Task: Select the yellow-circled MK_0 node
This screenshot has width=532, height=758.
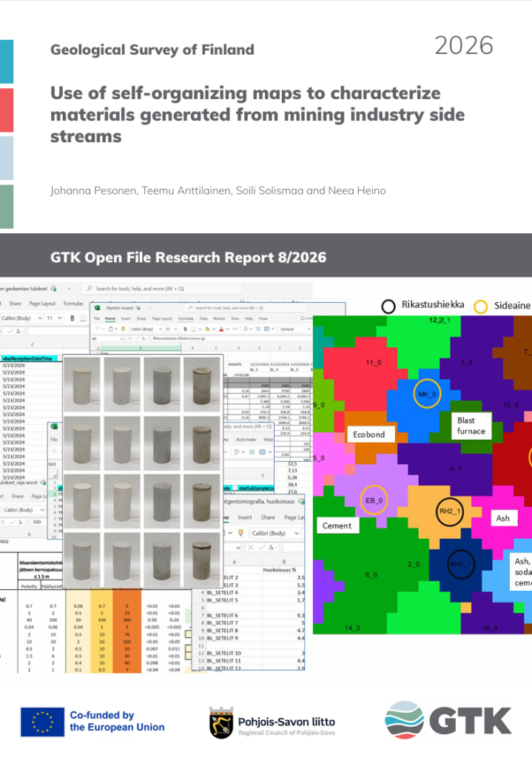Action: tap(427, 394)
